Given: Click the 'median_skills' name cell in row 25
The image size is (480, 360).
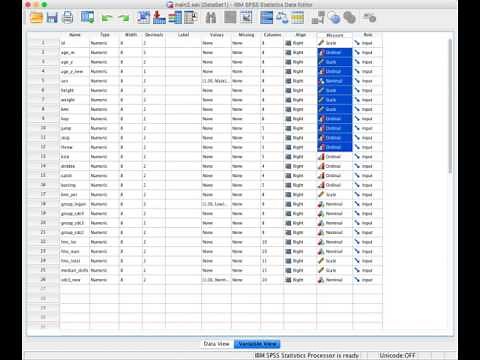Looking at the screenshot, I should pyautogui.click(x=75, y=270).
